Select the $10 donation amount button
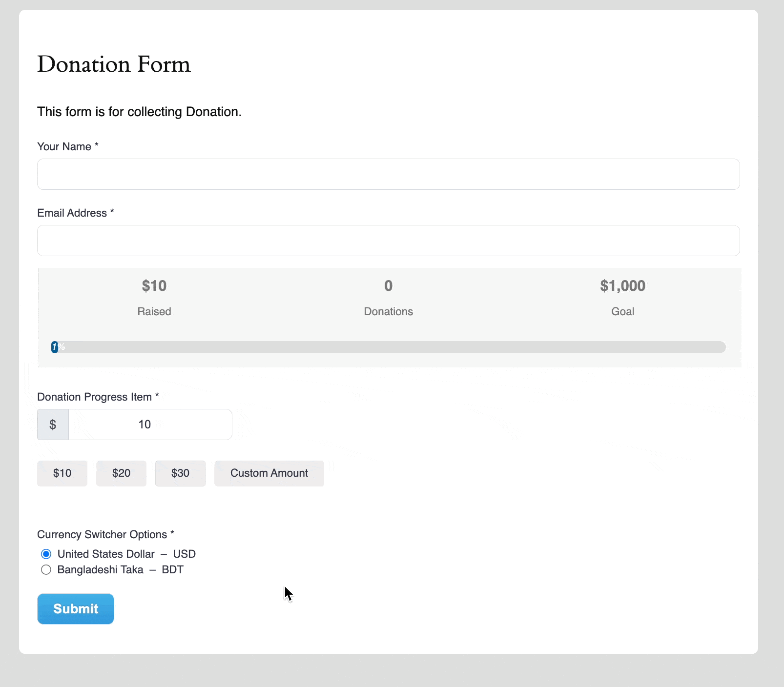 62,473
